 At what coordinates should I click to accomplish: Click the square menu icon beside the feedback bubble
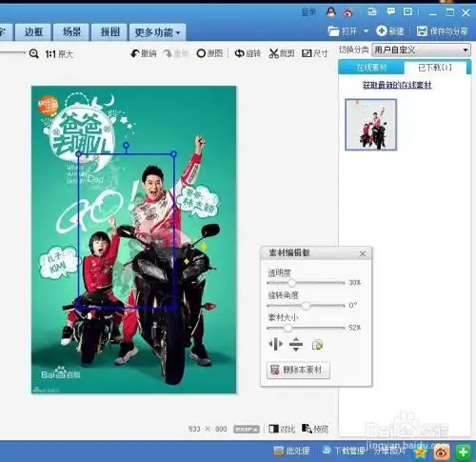click(407, 12)
